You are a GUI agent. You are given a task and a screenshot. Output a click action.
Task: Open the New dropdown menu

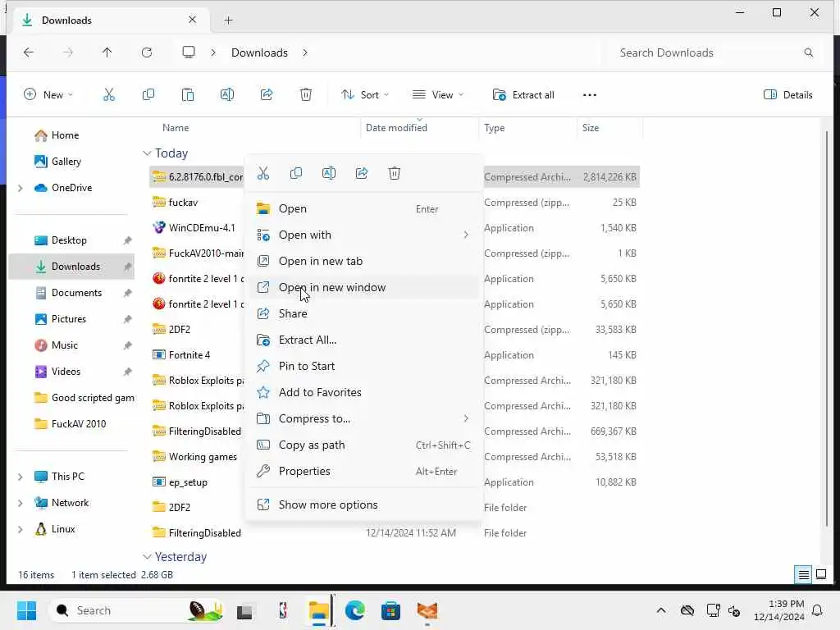pos(48,95)
